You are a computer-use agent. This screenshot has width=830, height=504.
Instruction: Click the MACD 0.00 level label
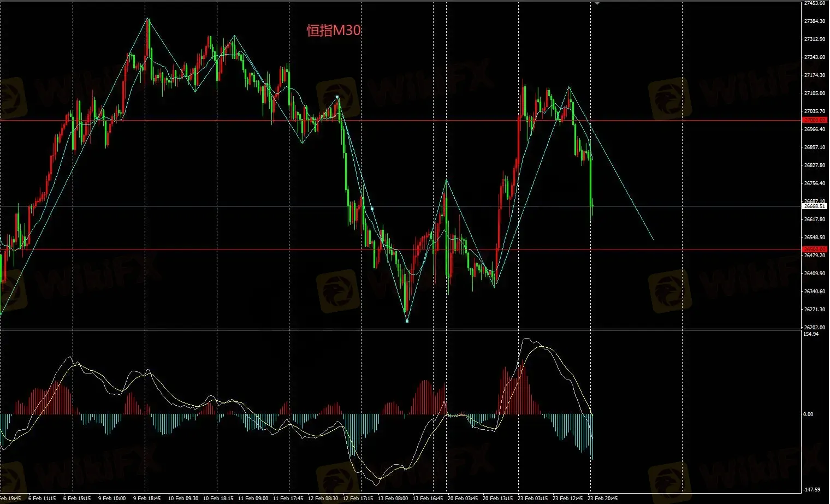tap(808, 414)
